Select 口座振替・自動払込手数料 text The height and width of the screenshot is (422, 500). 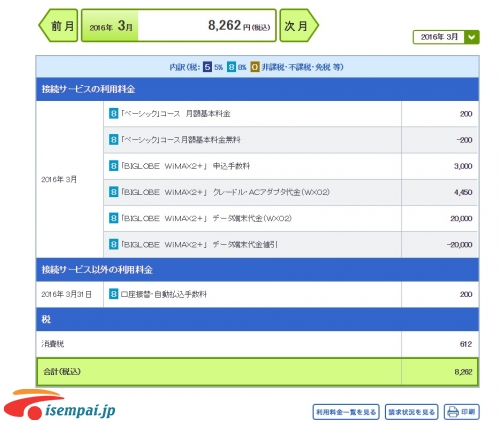tap(164, 294)
